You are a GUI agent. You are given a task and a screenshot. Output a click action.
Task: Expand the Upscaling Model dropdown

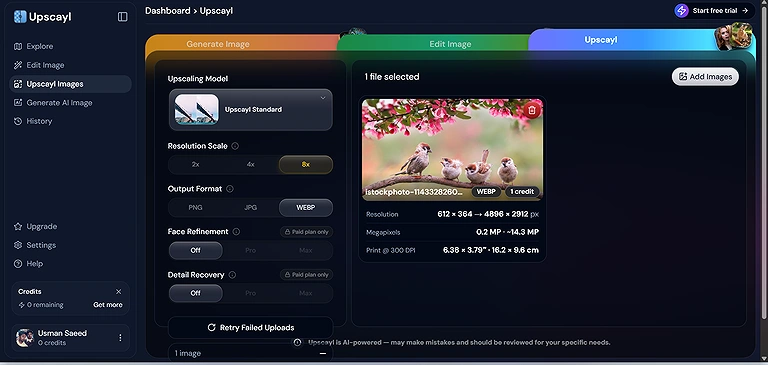click(251, 110)
